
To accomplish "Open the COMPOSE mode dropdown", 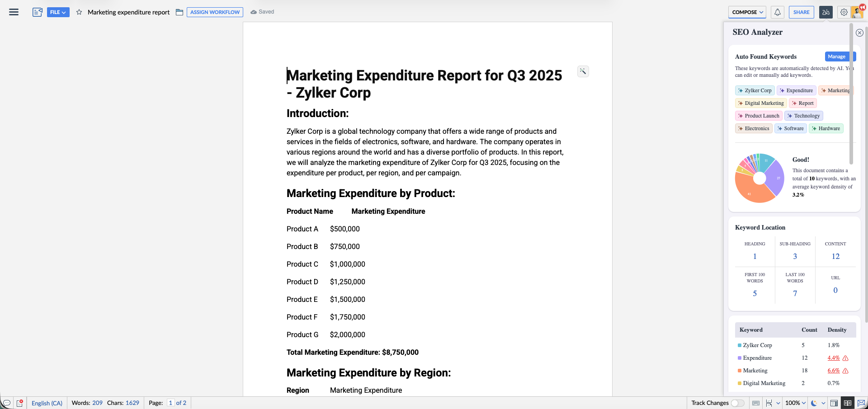I will coord(747,12).
